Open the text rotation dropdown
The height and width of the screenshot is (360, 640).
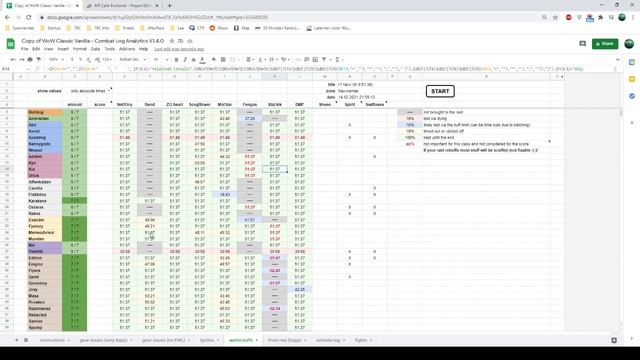point(285,60)
